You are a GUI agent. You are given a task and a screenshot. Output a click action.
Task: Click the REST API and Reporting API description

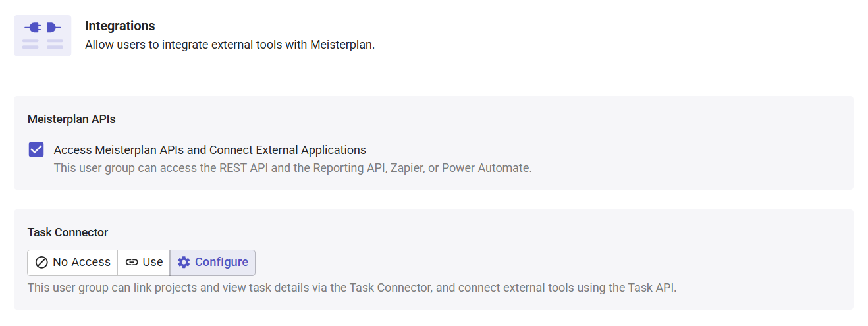click(x=292, y=168)
